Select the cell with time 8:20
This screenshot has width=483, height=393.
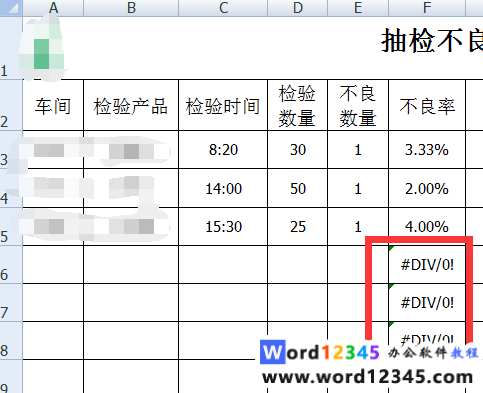click(x=223, y=149)
